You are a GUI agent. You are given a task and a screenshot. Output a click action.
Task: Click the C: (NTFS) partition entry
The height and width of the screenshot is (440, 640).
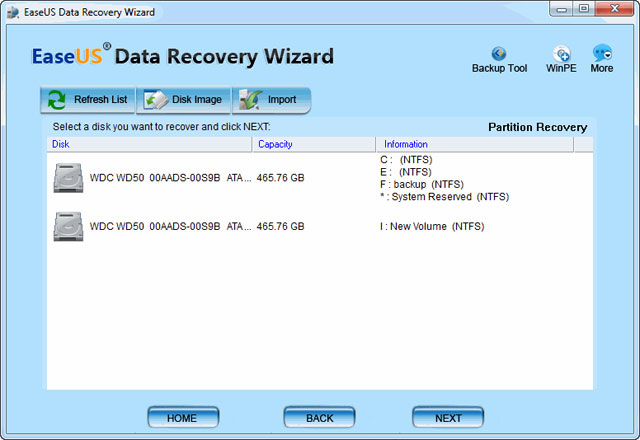coord(406,160)
